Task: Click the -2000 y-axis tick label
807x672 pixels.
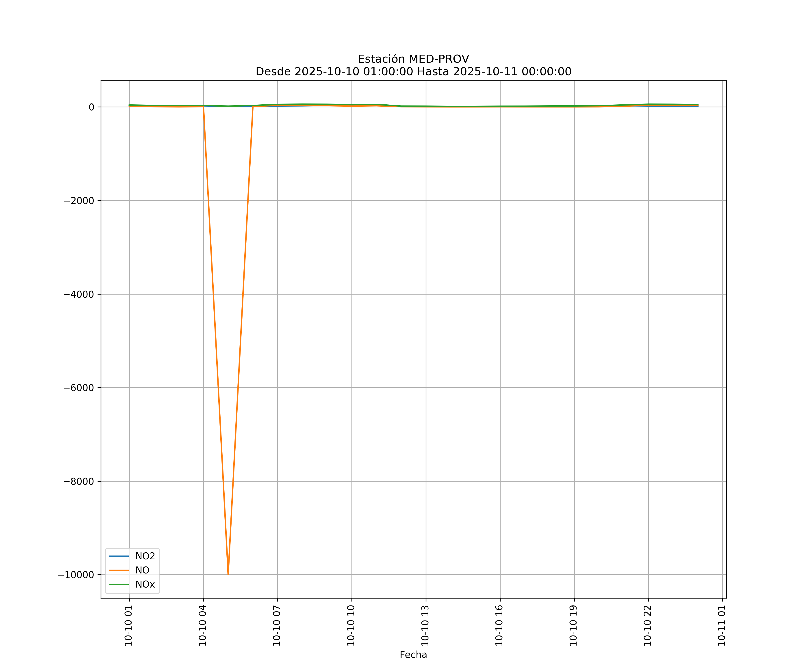Action: point(78,201)
